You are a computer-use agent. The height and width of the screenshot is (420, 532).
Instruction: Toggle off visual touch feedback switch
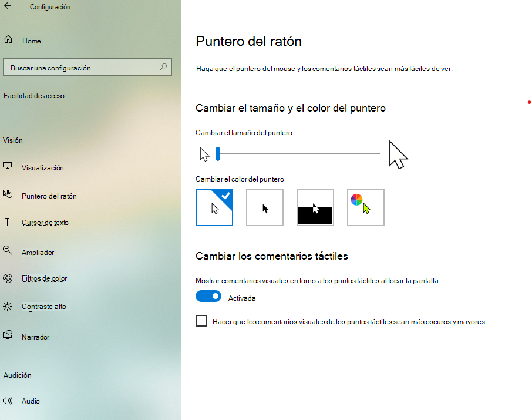pyautogui.click(x=208, y=296)
